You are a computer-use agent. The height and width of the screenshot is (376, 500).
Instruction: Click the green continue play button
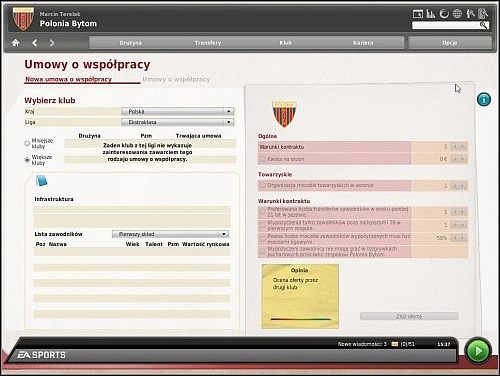[478, 351]
